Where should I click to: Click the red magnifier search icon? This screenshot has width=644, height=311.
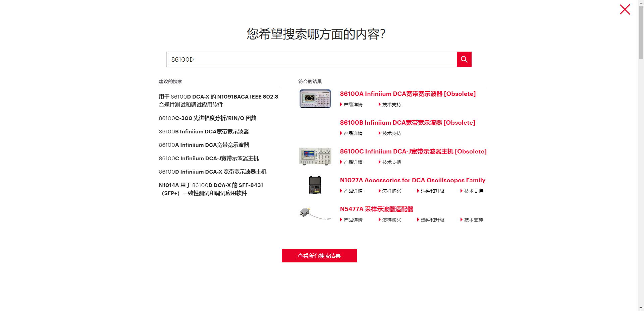pos(464,59)
